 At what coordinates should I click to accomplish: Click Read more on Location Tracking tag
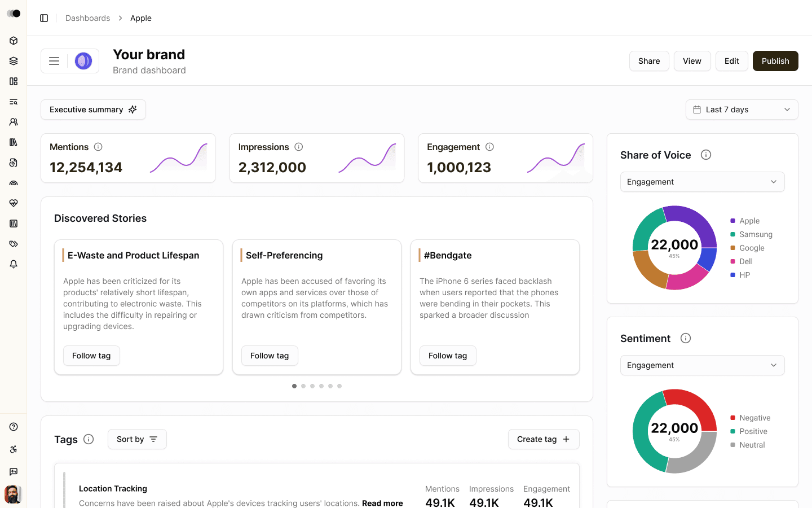(x=382, y=503)
